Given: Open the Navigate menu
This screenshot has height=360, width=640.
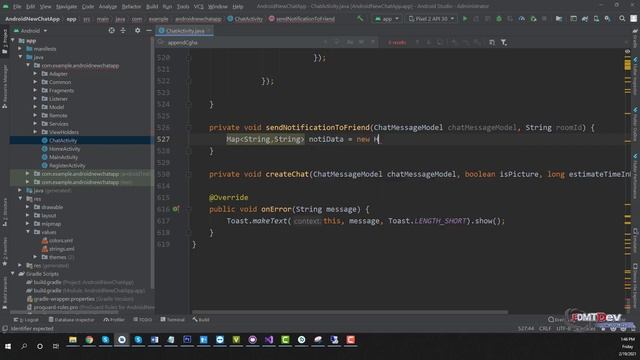Looking at the screenshot, I should point(66,7).
